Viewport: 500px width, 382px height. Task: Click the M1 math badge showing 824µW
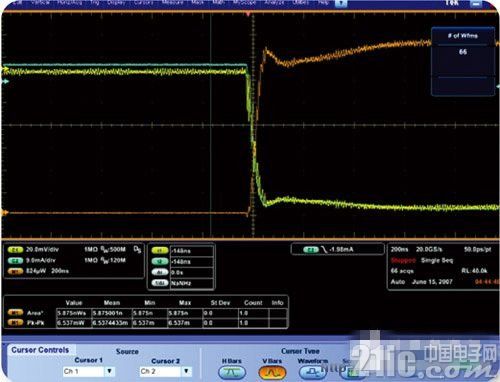15,271
